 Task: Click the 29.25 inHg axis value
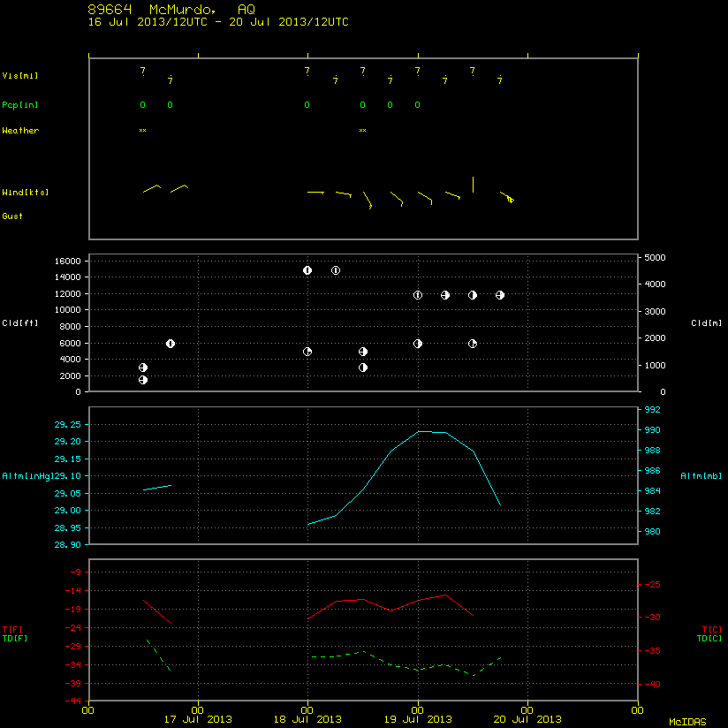[x=67, y=424]
